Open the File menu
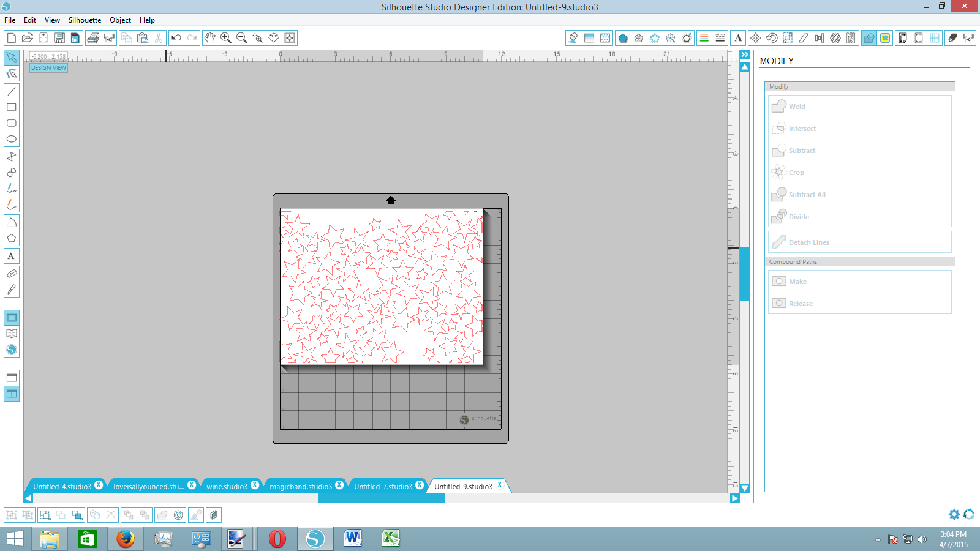This screenshot has height=551, width=980. (10, 20)
